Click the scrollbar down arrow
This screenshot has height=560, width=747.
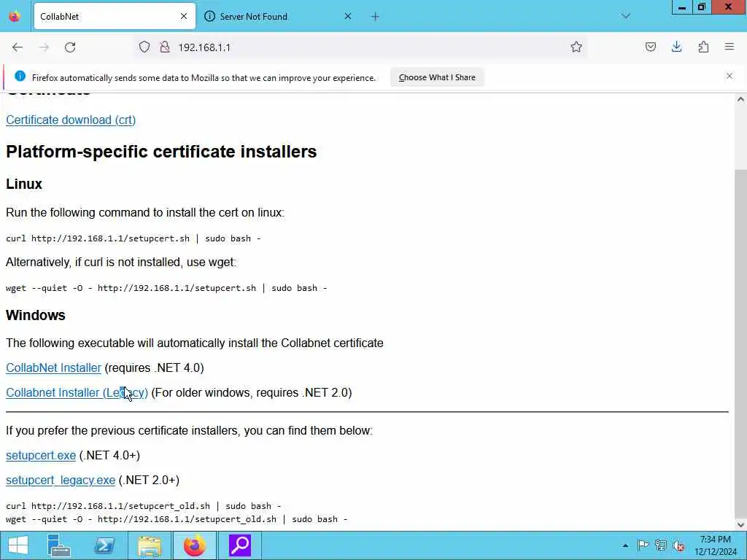[740, 525]
